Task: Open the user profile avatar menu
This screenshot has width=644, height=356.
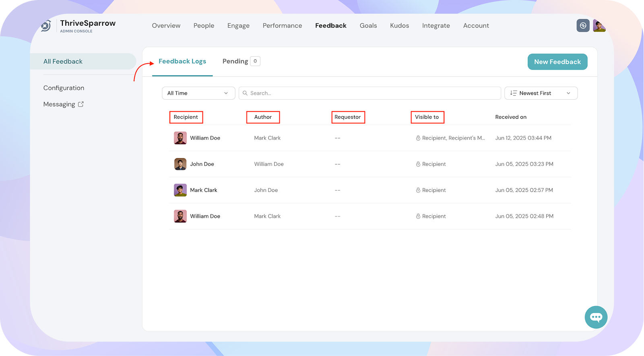Action: pos(599,26)
